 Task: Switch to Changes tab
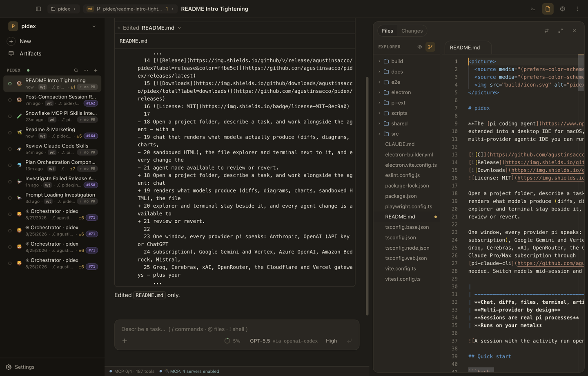coord(412,31)
